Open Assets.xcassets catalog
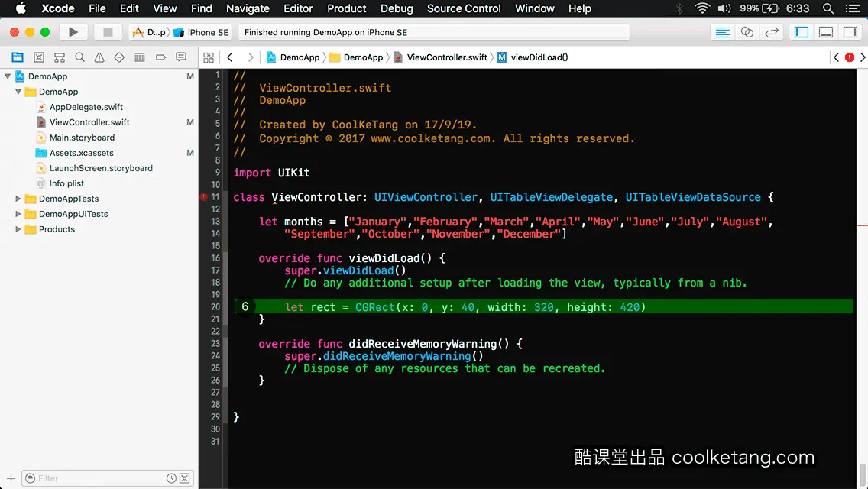 click(x=81, y=153)
